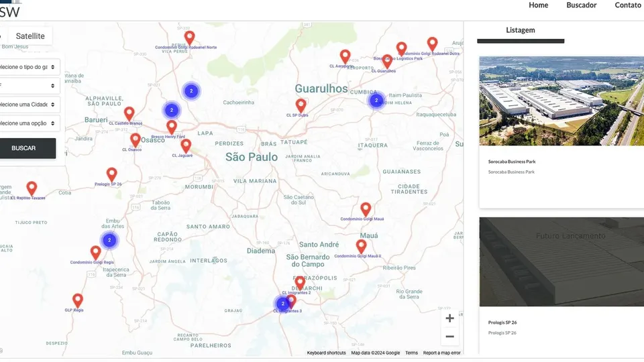Image resolution: width=644 pixels, height=362 pixels.
Task: Open the Prologis SP 26 map pin
Action: tap(112, 175)
